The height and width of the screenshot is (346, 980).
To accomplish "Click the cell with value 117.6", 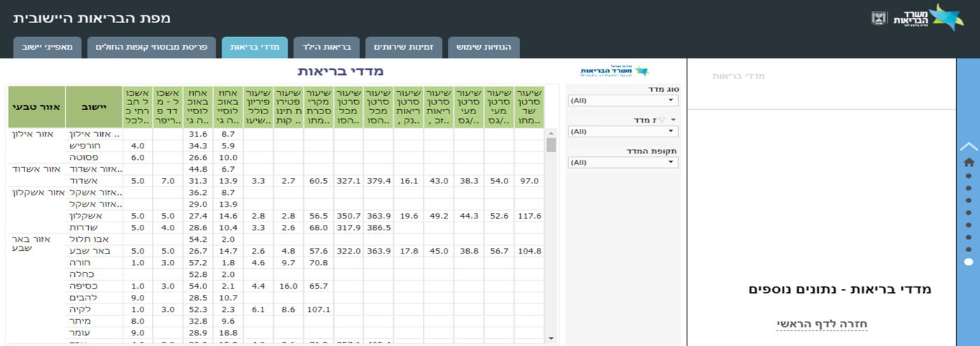I will [x=529, y=216].
